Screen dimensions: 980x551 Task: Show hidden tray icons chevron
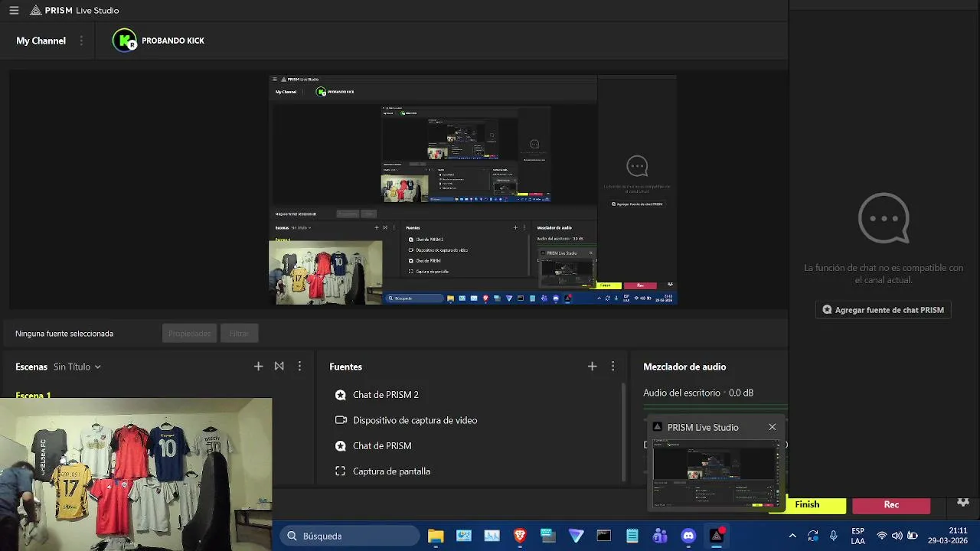(792, 536)
